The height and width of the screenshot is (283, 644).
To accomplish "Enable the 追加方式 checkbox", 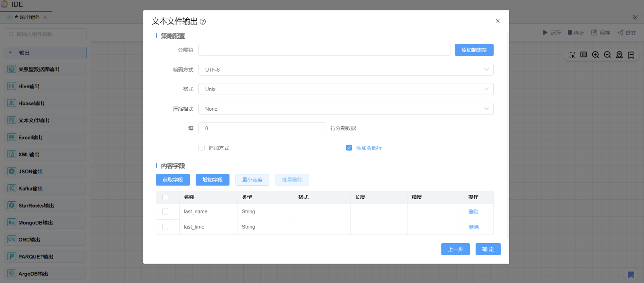I will pos(202,148).
